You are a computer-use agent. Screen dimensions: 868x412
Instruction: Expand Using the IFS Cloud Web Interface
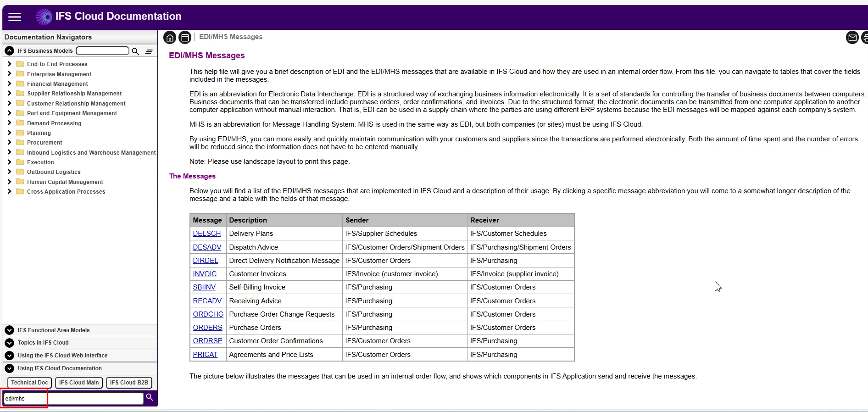9,356
